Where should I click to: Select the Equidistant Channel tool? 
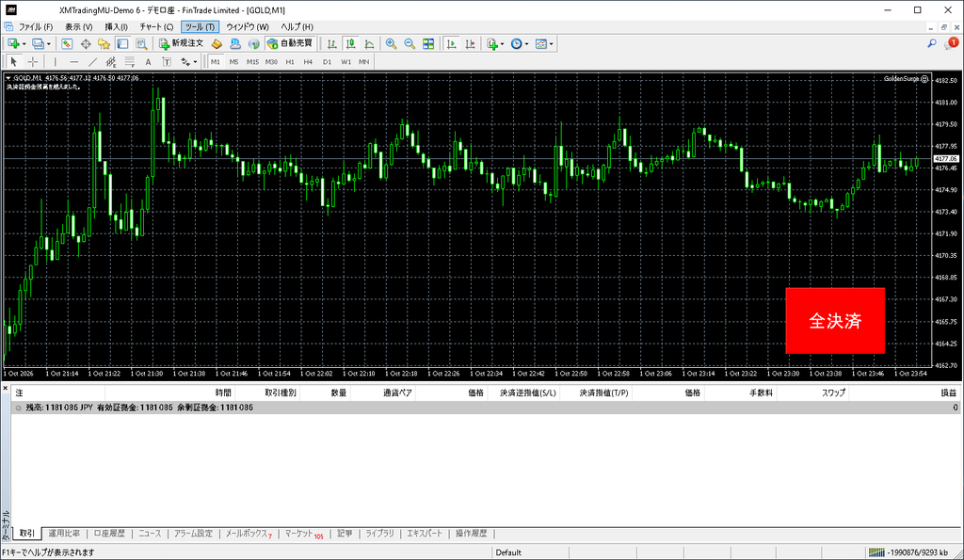[x=111, y=61]
